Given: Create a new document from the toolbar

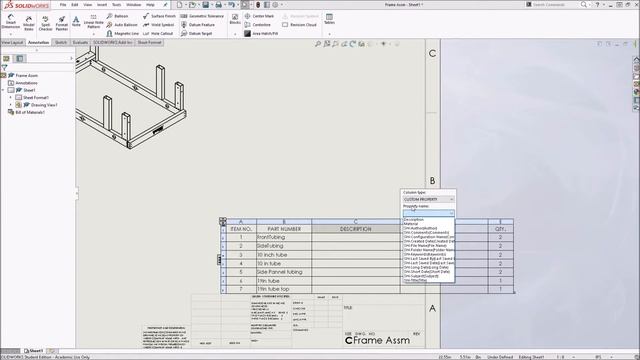Looking at the screenshot, I should point(179,5).
